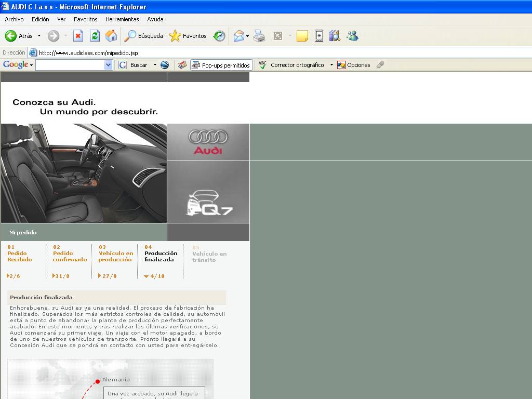This screenshot has height=399, width=532.
Task: Select step 02 Pedido confirmado
Action: point(70,254)
